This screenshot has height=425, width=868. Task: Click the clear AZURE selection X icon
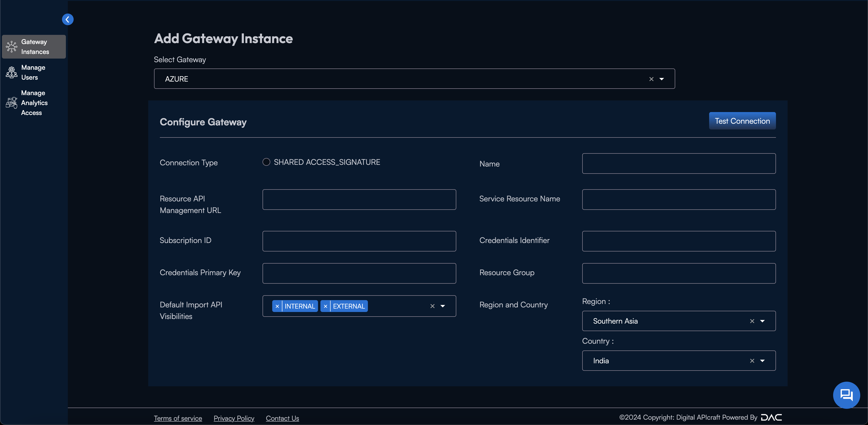(x=651, y=79)
